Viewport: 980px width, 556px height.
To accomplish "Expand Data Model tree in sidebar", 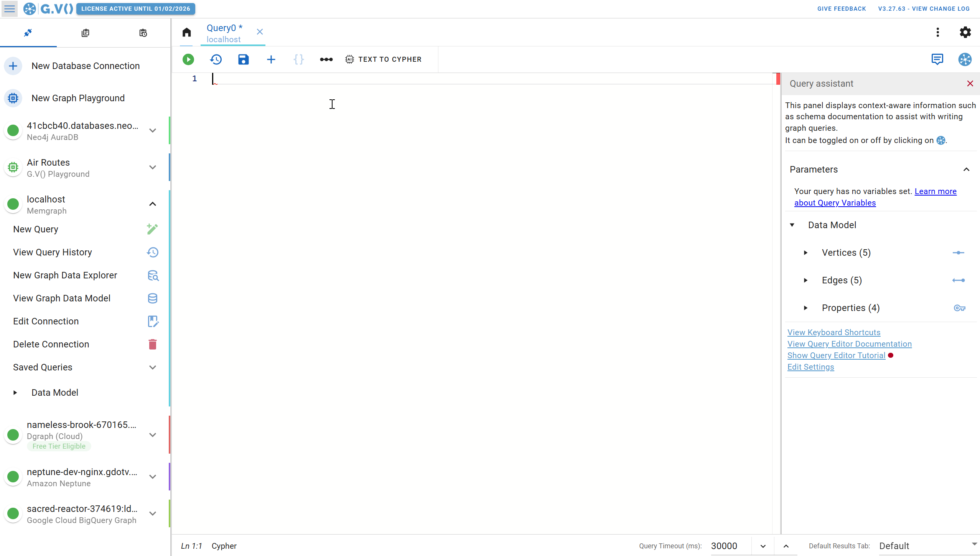I will [15, 393].
